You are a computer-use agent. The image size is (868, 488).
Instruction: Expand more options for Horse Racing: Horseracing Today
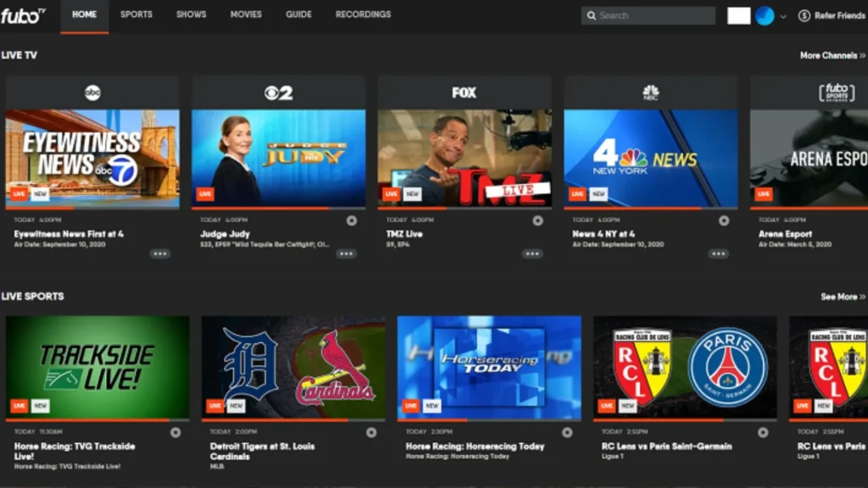568,432
